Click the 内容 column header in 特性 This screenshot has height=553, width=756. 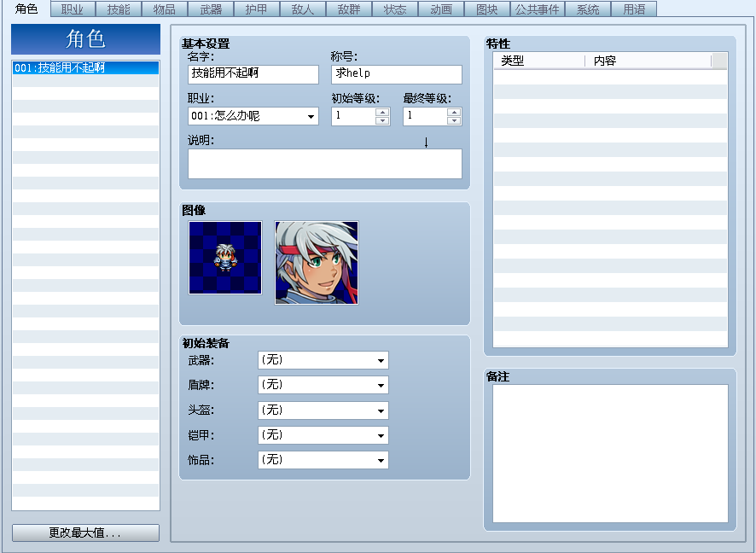point(648,61)
